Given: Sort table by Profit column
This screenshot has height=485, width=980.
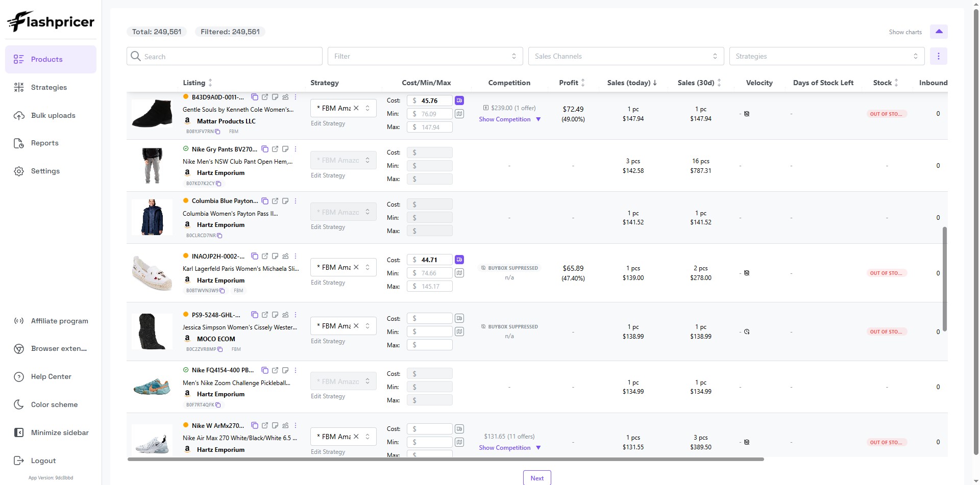Looking at the screenshot, I should click(x=572, y=83).
